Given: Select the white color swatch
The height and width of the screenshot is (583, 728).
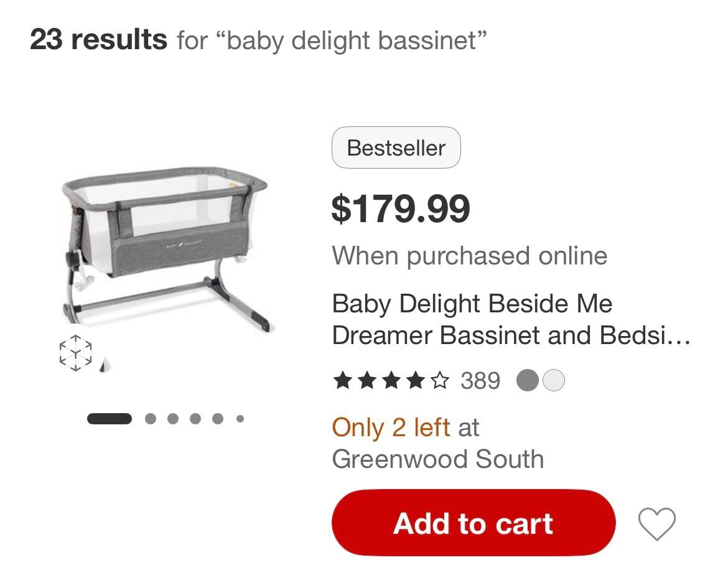Looking at the screenshot, I should 554,380.
